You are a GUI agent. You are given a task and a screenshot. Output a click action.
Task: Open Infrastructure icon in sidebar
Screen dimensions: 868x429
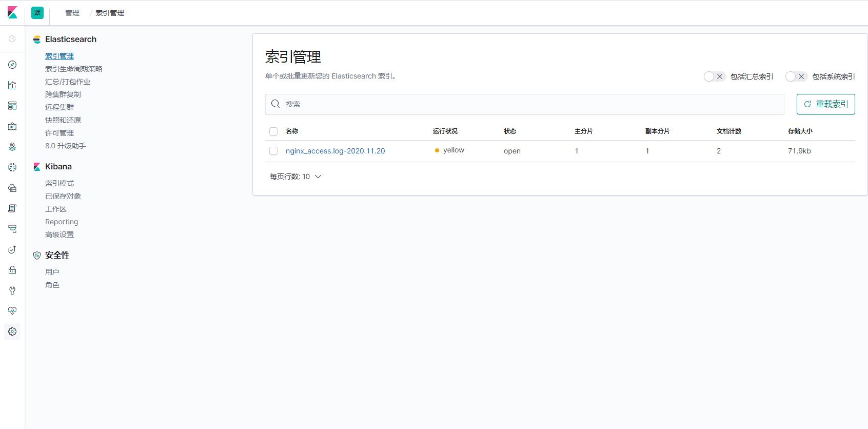(12, 188)
